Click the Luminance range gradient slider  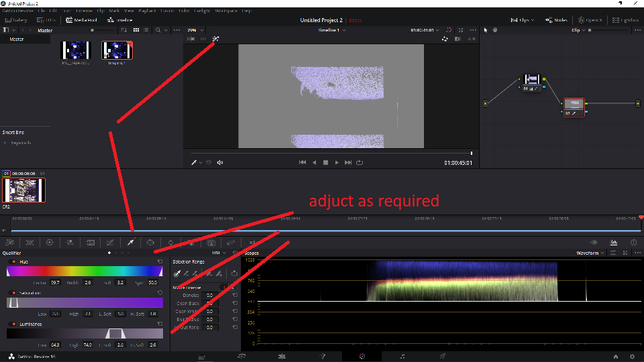85,333
